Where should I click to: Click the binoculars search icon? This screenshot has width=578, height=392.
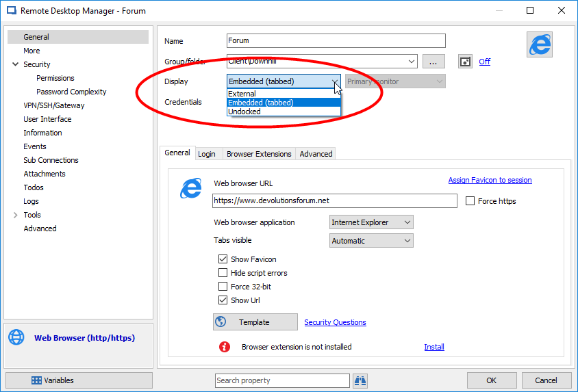coord(360,380)
